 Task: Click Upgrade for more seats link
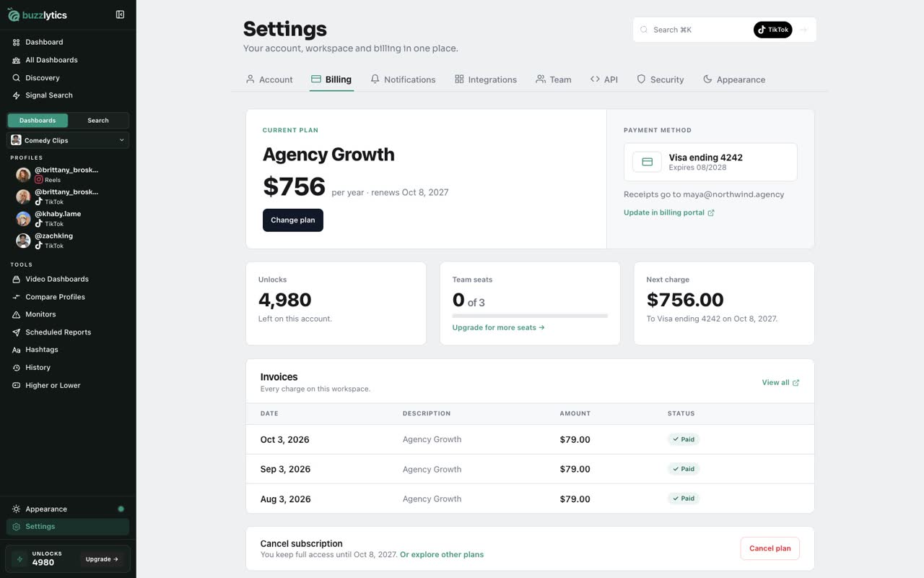pos(499,327)
